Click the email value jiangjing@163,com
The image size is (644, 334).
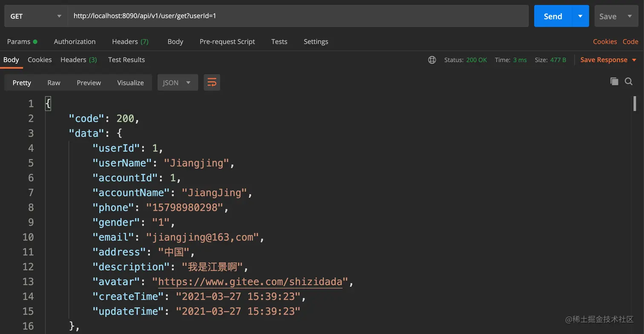pos(202,237)
